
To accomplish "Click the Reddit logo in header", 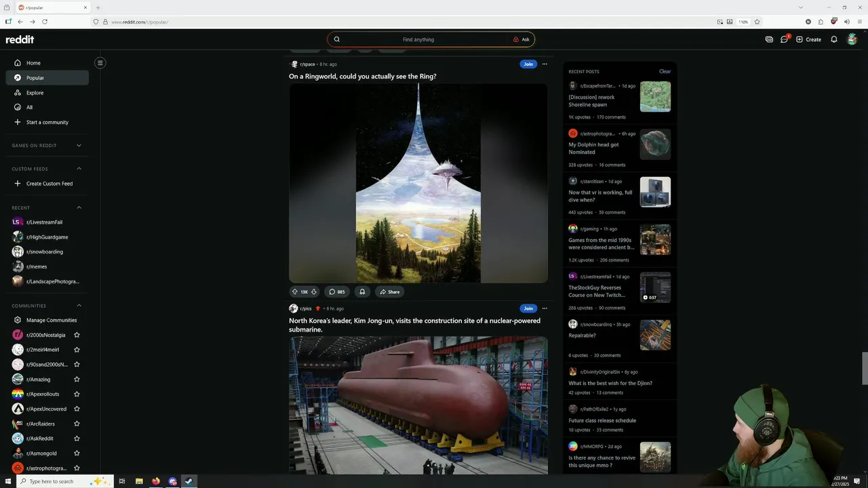I will coord(20,39).
